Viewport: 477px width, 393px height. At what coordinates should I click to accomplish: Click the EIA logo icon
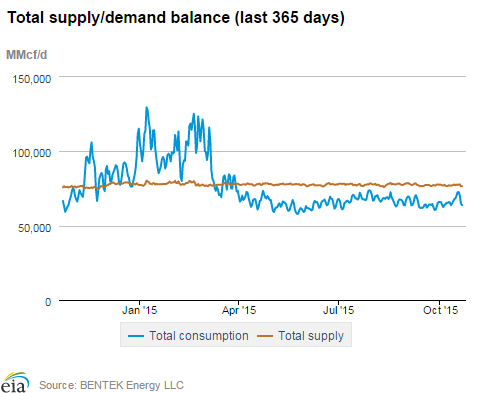pos(15,382)
